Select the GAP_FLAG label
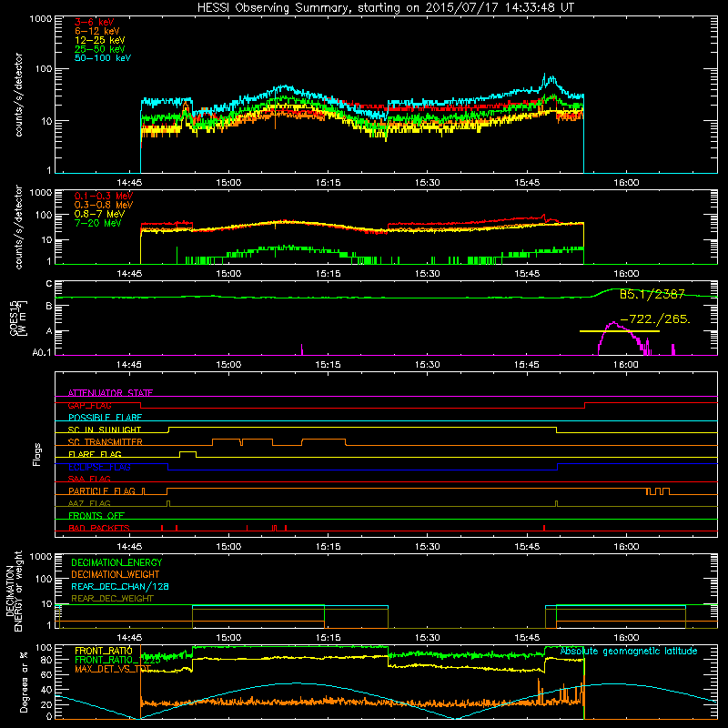 89,405
